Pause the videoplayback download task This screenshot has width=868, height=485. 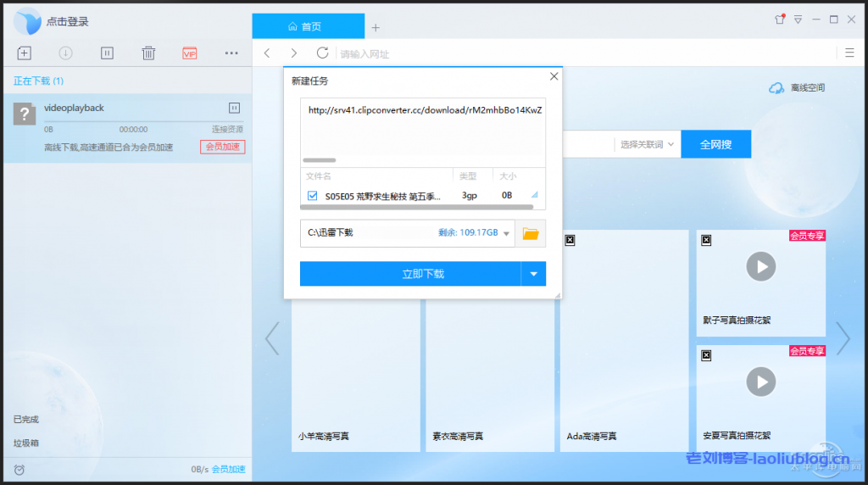coord(235,108)
